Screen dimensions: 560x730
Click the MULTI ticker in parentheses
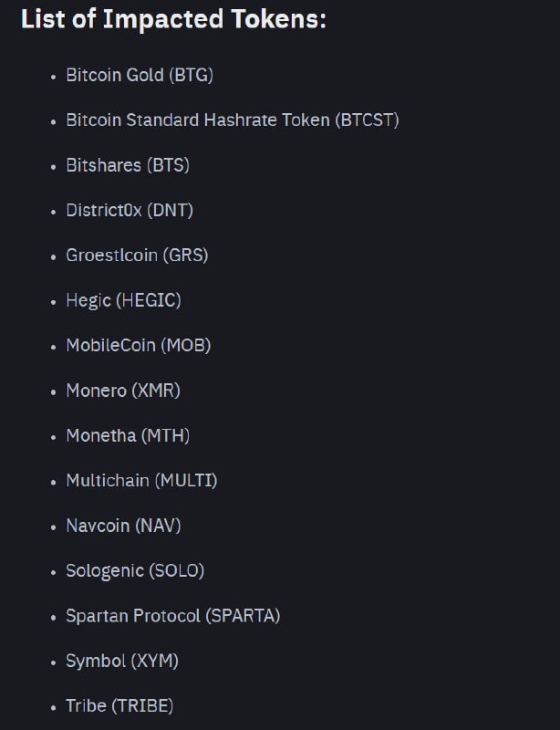[186, 481]
